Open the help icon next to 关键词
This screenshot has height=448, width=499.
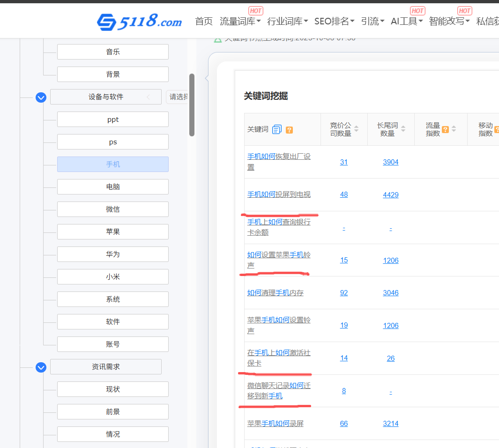click(x=289, y=130)
